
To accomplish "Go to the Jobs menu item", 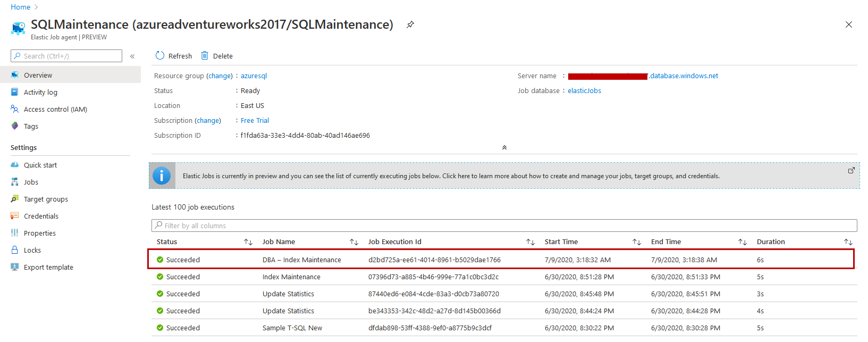I will click(x=31, y=182).
